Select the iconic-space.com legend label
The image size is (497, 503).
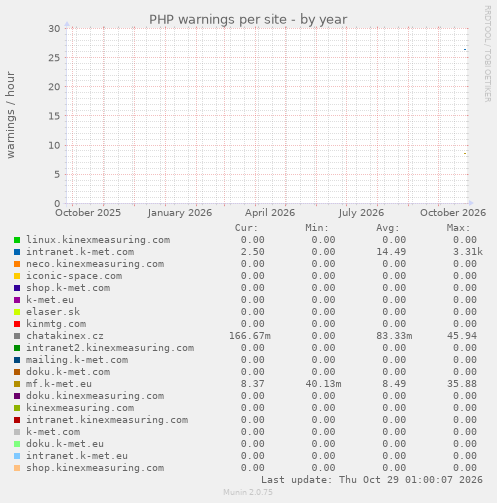click(x=74, y=276)
